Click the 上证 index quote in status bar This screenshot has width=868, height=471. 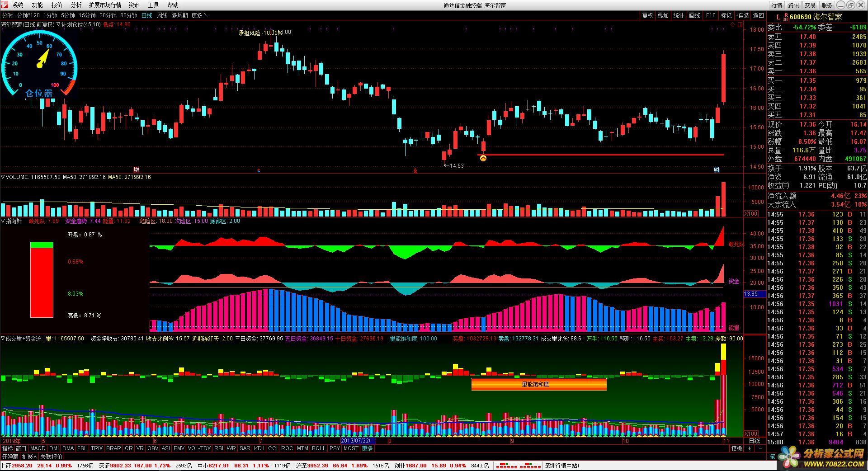47,466
